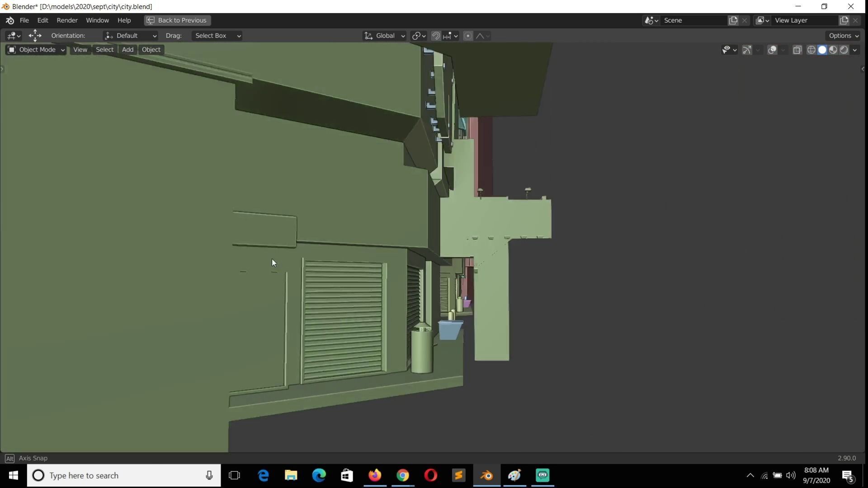Screen dimensions: 868x488
Task: Toggle proportional editing in header
Action: tap(468, 36)
